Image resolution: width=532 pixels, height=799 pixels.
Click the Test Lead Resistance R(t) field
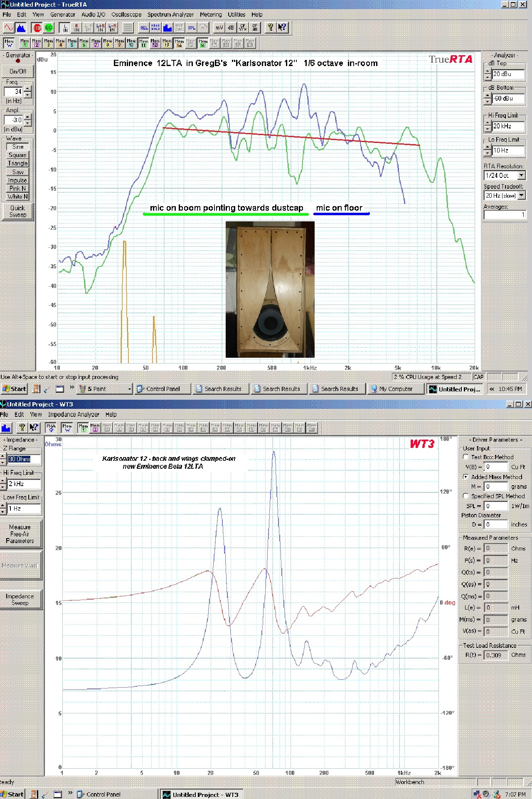pos(496,655)
